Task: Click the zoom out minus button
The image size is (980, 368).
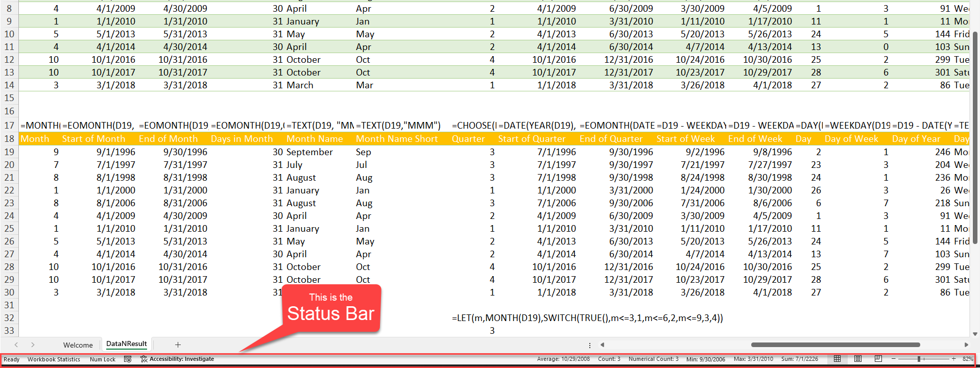Action: (894, 359)
